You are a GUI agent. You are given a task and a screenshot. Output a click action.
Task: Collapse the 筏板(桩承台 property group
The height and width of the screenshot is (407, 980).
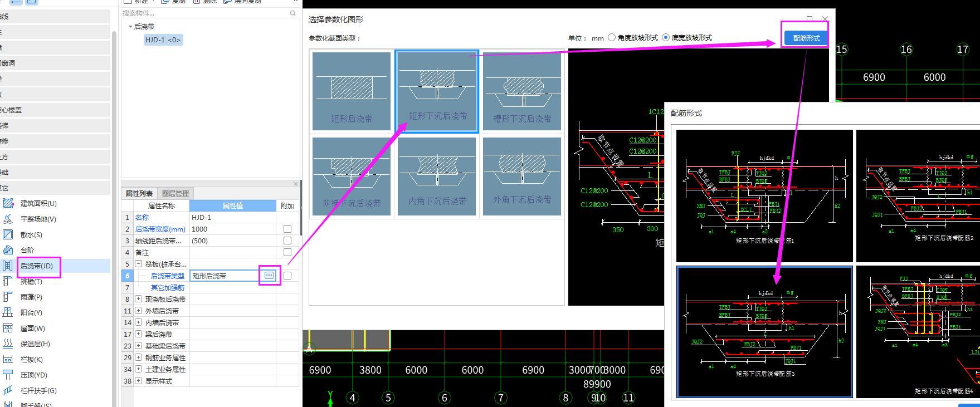point(138,264)
